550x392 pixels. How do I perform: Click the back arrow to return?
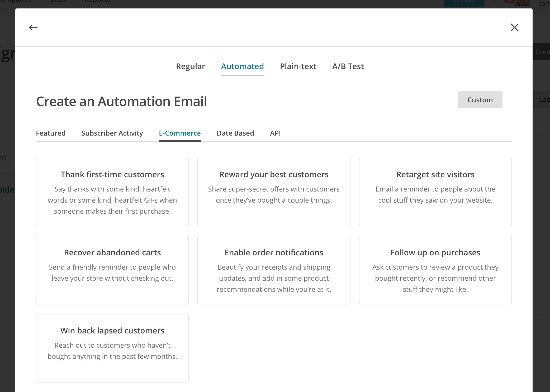[33, 27]
